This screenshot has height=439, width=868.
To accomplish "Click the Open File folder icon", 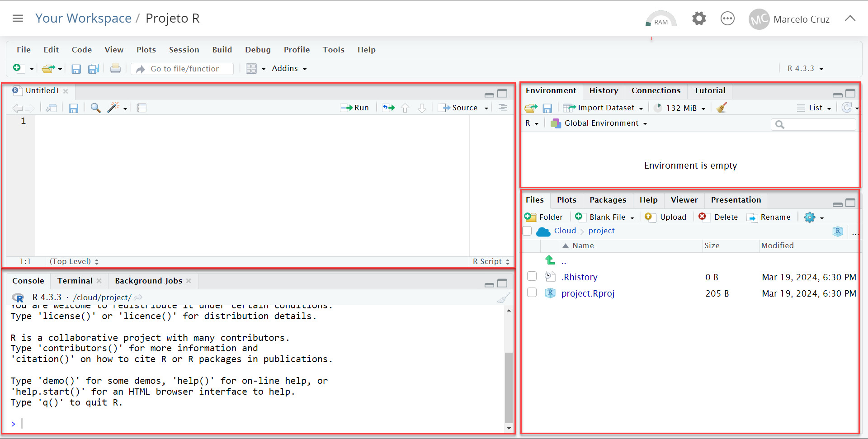I will tap(48, 69).
